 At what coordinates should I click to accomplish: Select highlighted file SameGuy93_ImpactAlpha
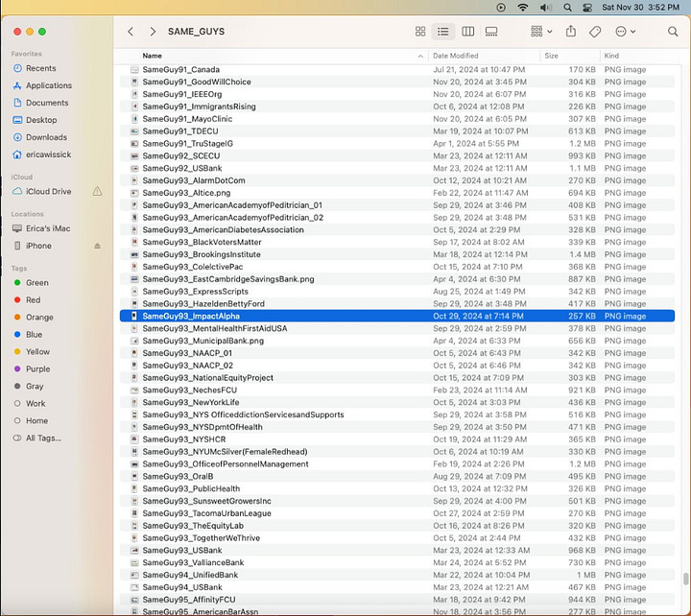397,316
